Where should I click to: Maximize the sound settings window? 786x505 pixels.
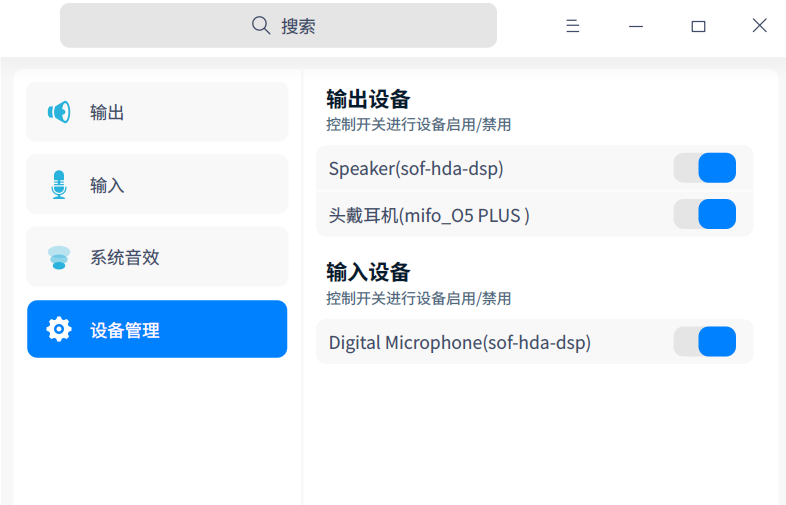coord(698,26)
